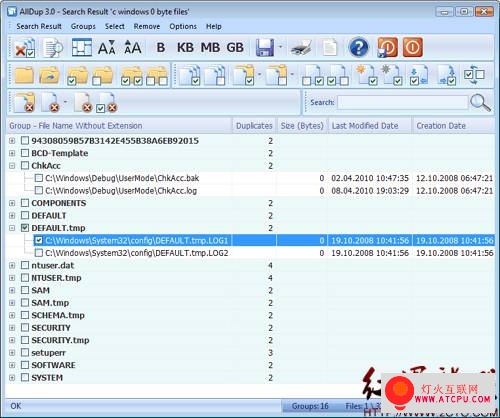
Task: Sort by Last Modified Date column header
Action: (x=369, y=126)
